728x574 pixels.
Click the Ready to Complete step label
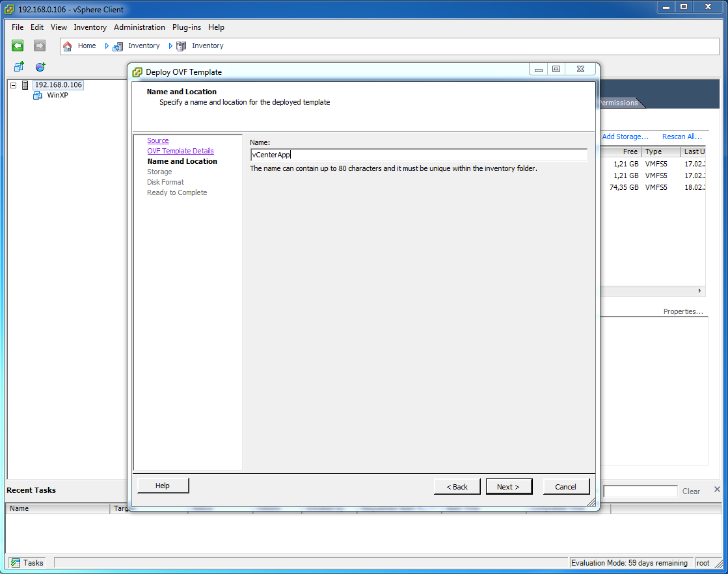pos(177,192)
